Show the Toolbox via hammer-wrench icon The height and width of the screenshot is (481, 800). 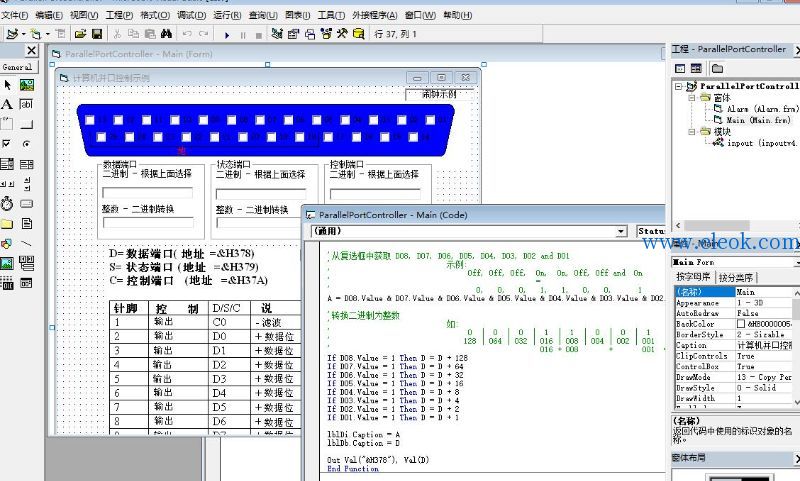pos(342,34)
